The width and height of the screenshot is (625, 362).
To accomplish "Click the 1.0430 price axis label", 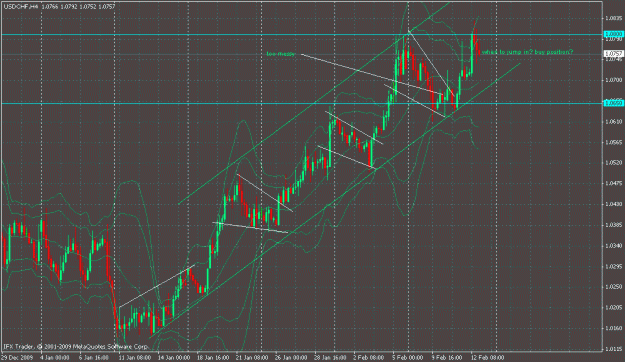I will click(x=614, y=204).
